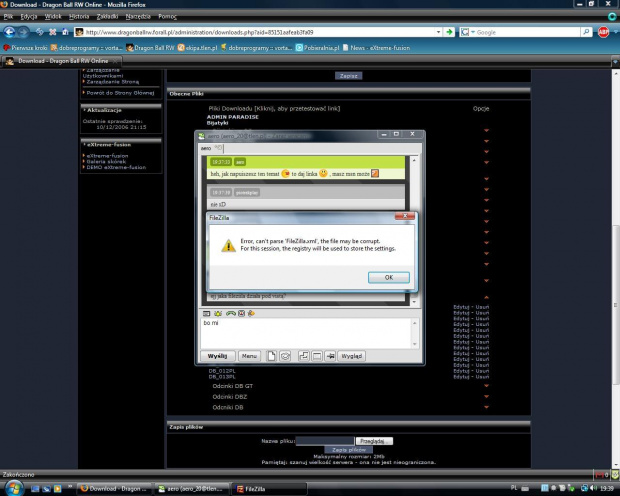Stop loading with the red X icon

pos(53,32)
